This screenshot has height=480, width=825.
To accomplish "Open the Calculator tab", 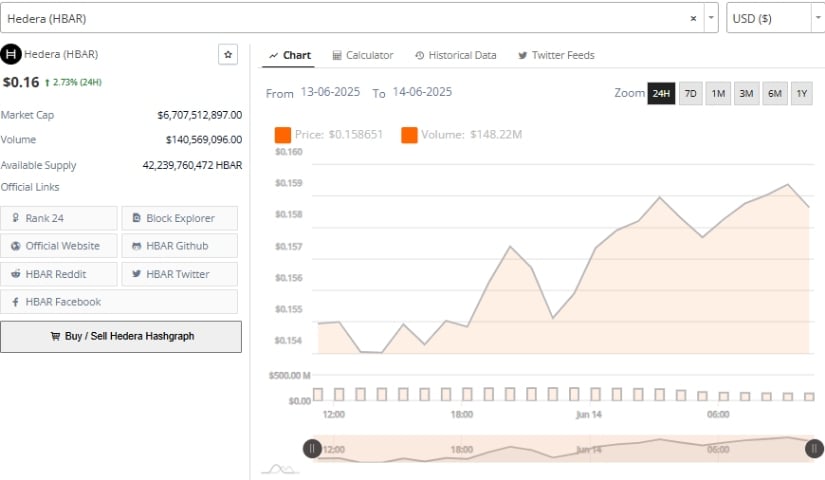I will click(x=363, y=55).
